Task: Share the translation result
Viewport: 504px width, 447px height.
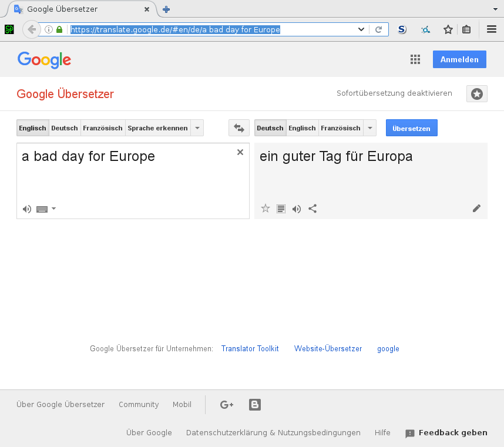Action: pyautogui.click(x=313, y=209)
